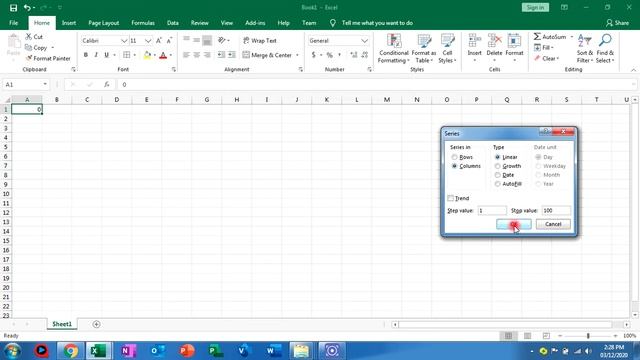Open Sort & Filter
This screenshot has height=360, width=640.
point(584,49)
